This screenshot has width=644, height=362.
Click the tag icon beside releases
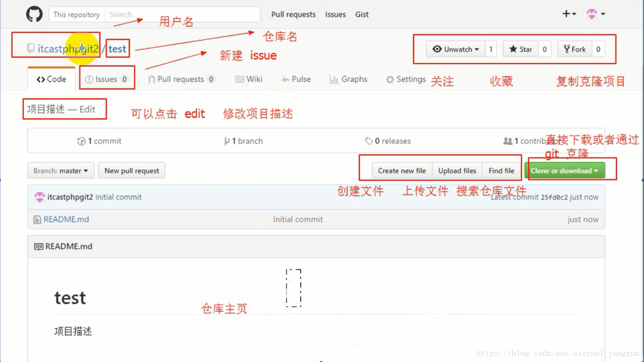pyautogui.click(x=368, y=141)
